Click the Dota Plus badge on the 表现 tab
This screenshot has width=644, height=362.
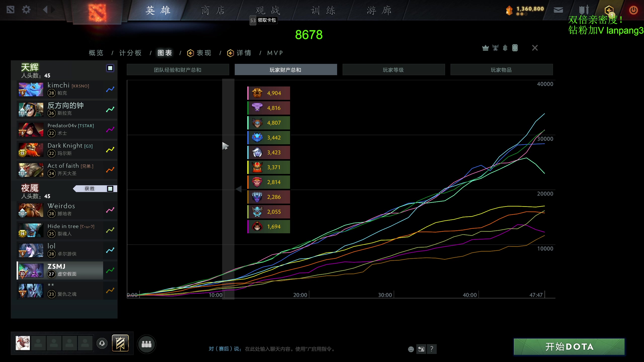pyautogui.click(x=190, y=53)
